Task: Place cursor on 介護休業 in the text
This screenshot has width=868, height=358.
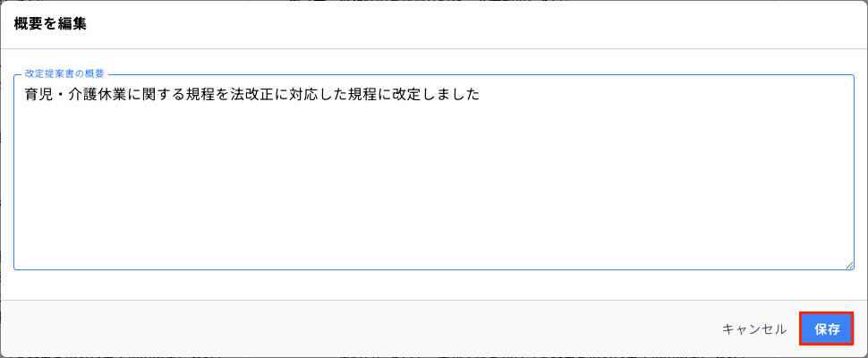Action: [x=100, y=94]
